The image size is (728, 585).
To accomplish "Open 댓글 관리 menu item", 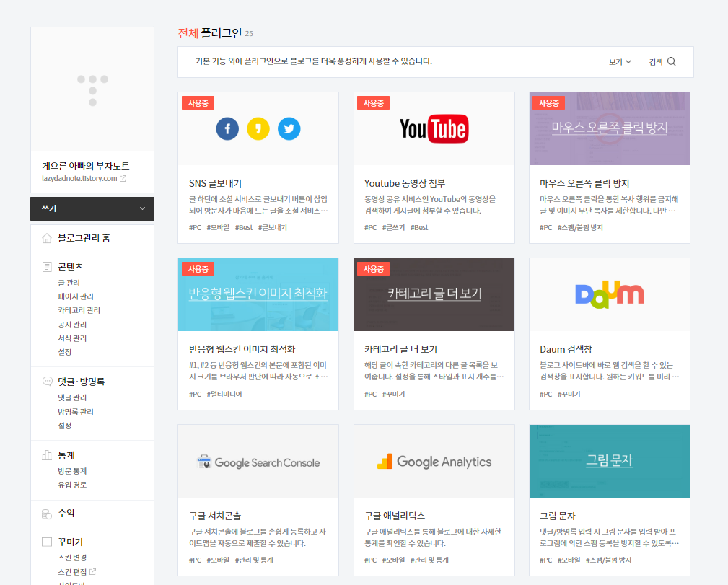I will point(72,397).
